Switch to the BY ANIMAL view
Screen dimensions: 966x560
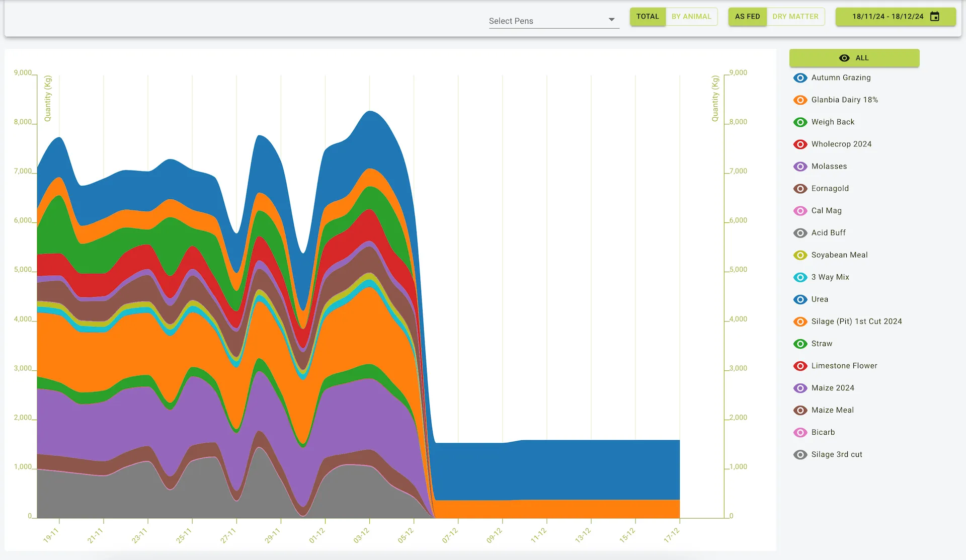pyautogui.click(x=692, y=16)
